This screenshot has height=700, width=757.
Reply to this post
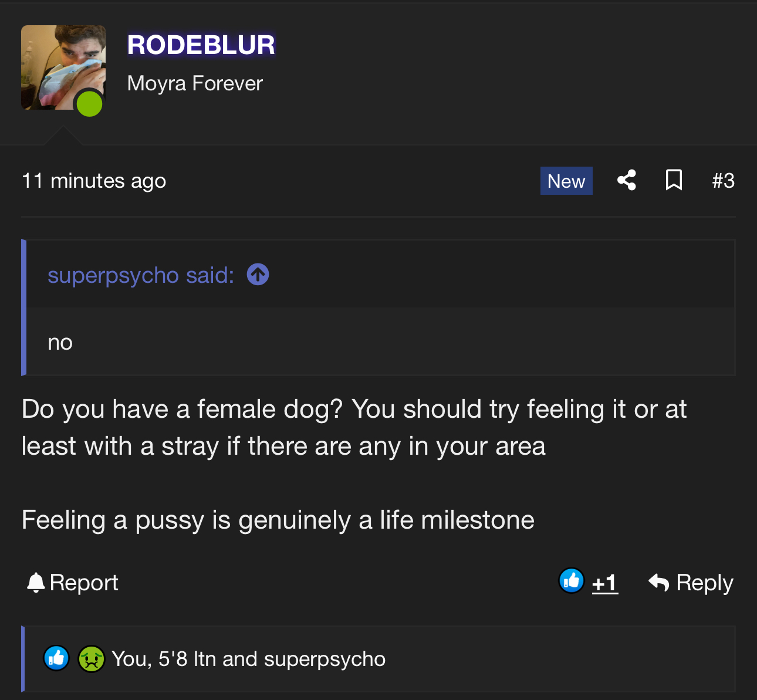pyautogui.click(x=691, y=583)
